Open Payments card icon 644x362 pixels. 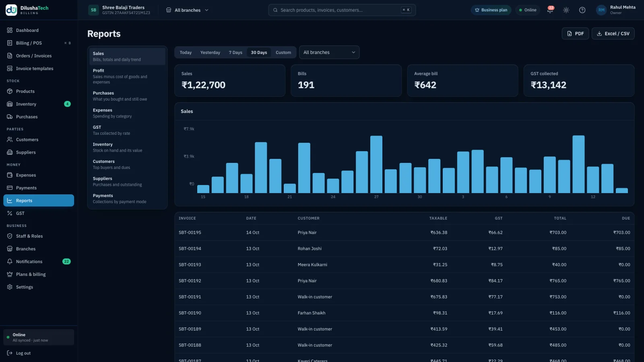(x=10, y=188)
